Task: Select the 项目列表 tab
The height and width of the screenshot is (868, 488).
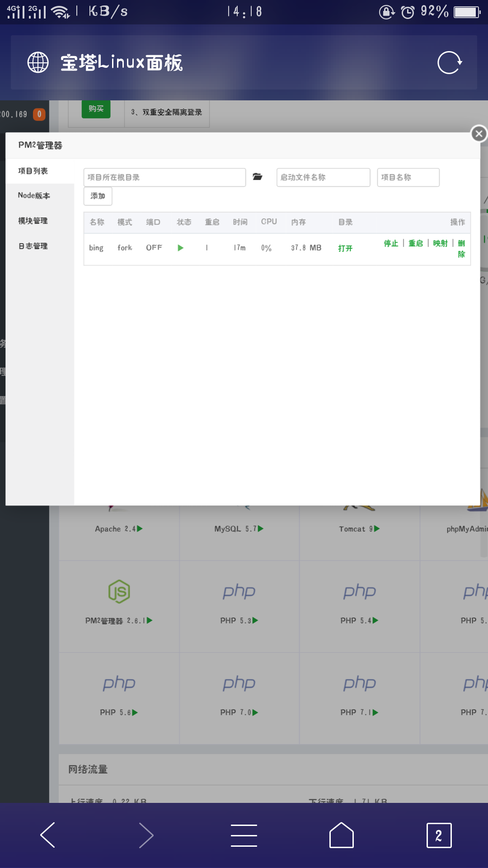Action: [x=40, y=171]
